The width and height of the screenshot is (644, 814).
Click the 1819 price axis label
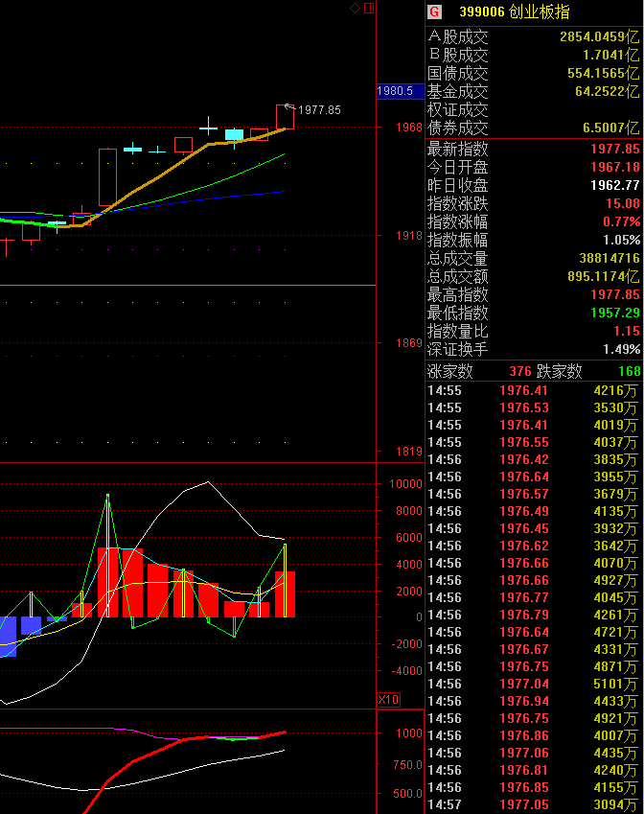409,452
